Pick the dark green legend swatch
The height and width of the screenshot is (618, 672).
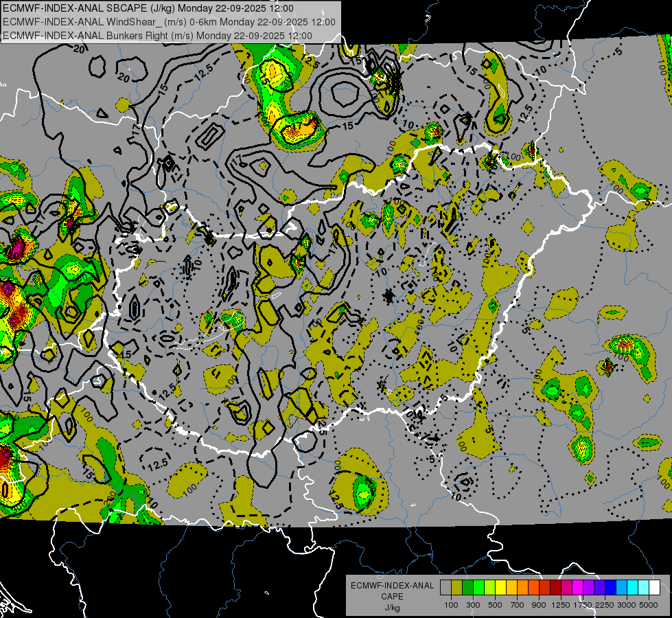(467, 588)
